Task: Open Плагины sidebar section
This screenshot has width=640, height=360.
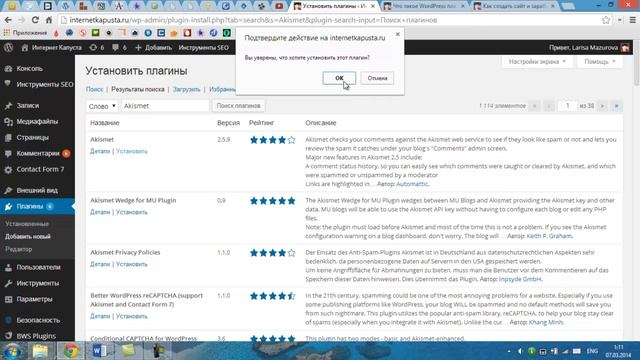Action: (37, 207)
